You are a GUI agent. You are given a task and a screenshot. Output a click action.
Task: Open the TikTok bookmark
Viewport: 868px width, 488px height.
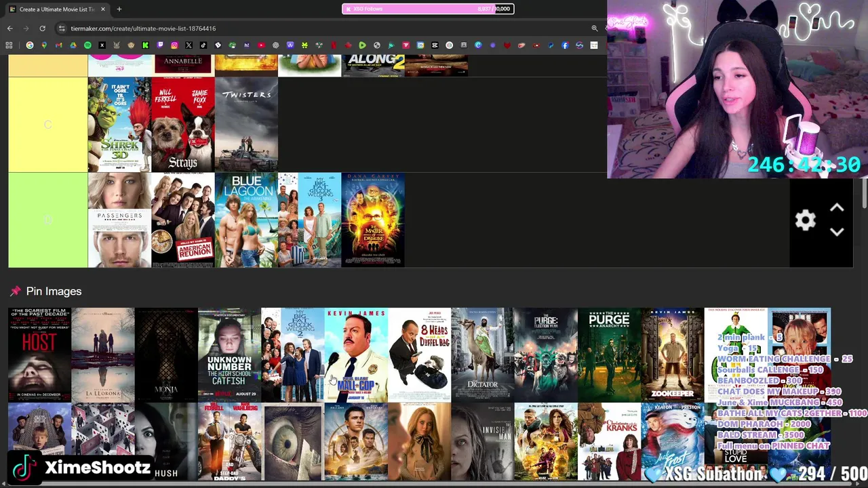(203, 45)
